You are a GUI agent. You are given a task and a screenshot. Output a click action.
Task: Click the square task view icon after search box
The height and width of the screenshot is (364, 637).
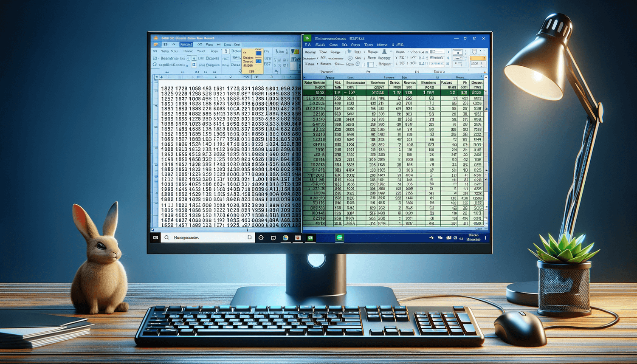pos(249,237)
